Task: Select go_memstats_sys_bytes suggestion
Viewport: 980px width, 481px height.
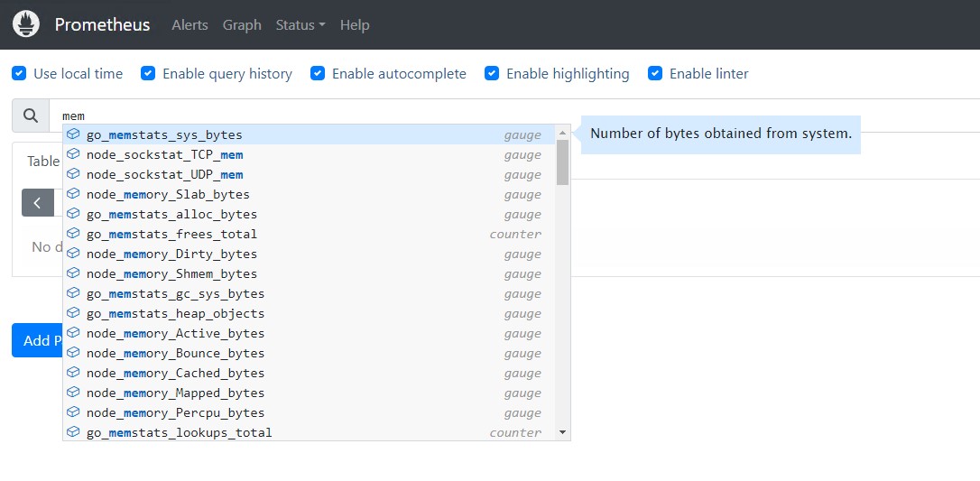Action: point(310,134)
